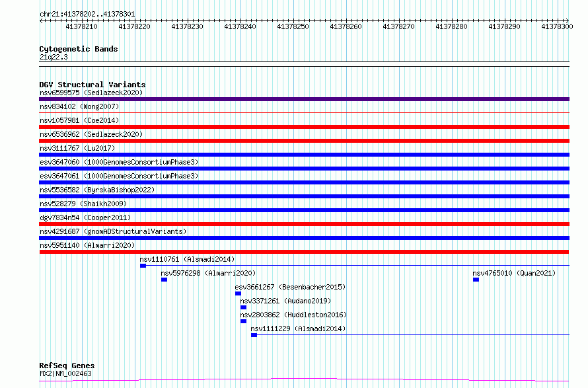Open esv3647061 1000GenomesConsortiumPhase3 label
This screenshot has width=588, height=388.
pos(119,176)
